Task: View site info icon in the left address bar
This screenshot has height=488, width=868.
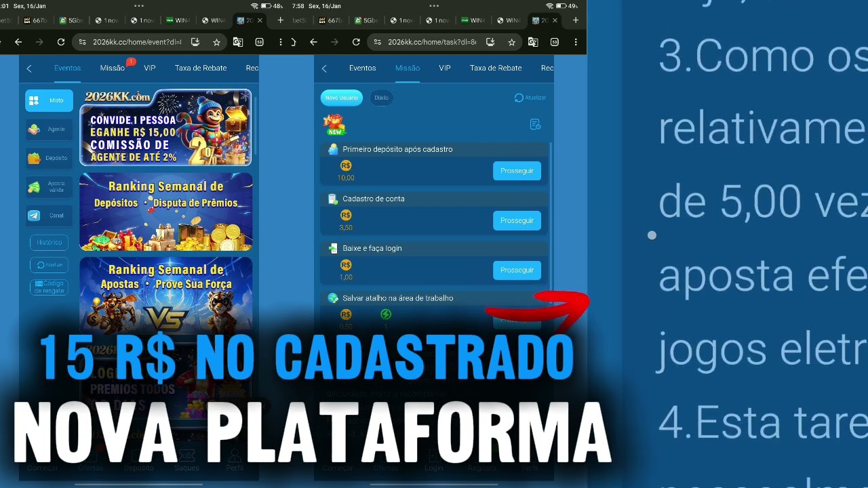Action: click(x=83, y=42)
